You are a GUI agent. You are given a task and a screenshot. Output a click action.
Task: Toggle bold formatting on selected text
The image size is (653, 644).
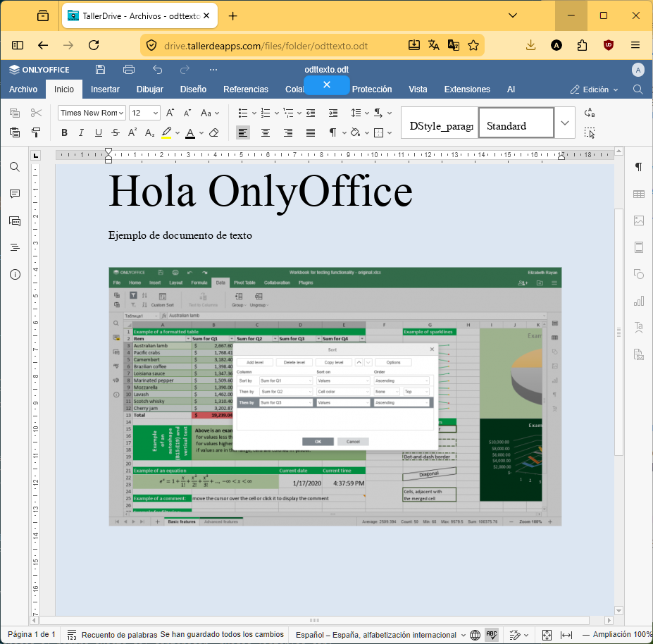(64, 132)
